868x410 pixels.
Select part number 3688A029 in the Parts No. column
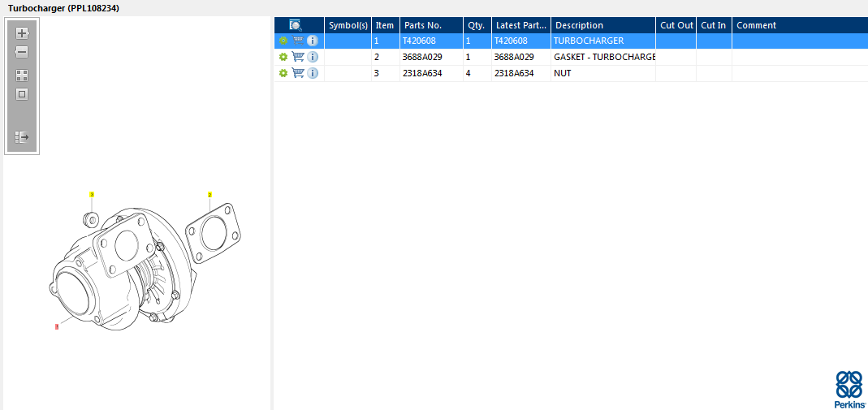(432, 57)
